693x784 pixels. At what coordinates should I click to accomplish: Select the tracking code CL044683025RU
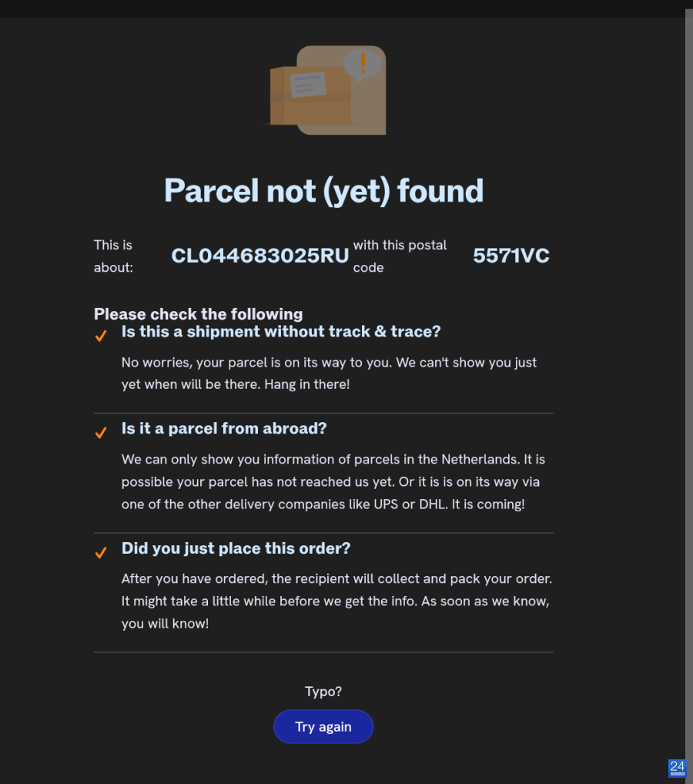pyautogui.click(x=260, y=256)
